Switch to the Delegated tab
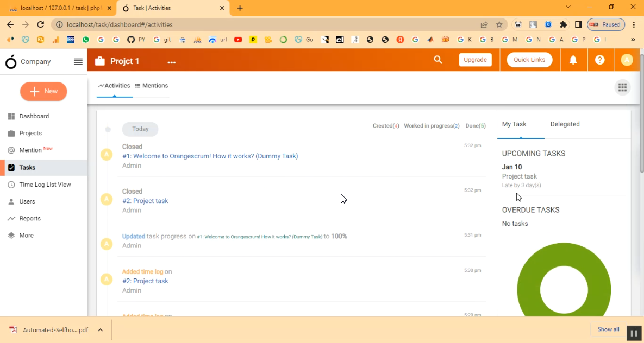Viewport: 644px width, 343px height. click(565, 124)
